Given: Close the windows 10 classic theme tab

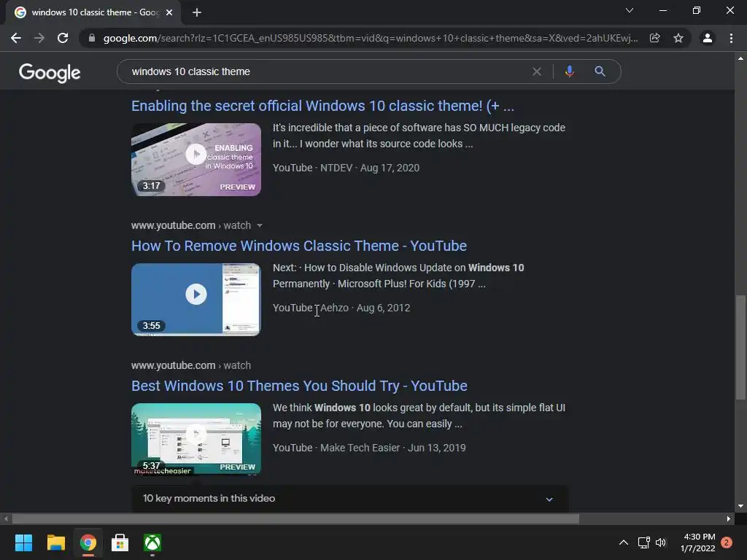Looking at the screenshot, I should tap(169, 12).
